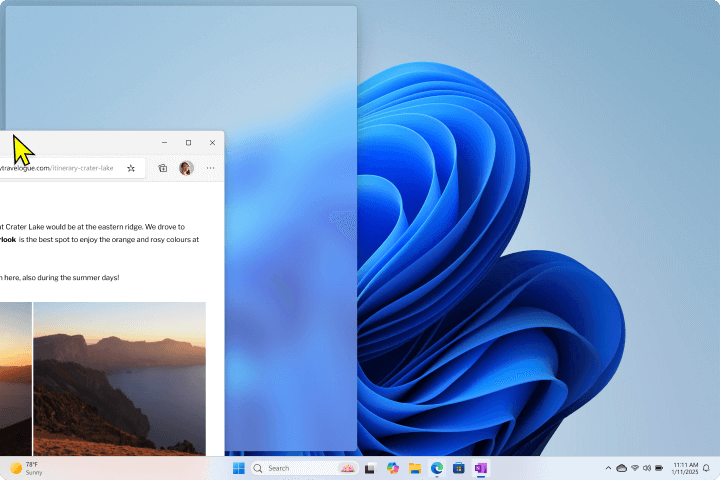Screen dimensions: 720x480
Task: Open the profile avatar in Edge
Action: pyautogui.click(x=186, y=168)
